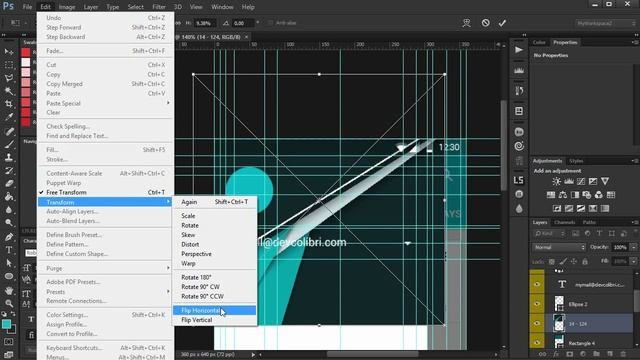Open the layer Kind filter dropdown
Screen dimensions: 640x360
click(549, 233)
